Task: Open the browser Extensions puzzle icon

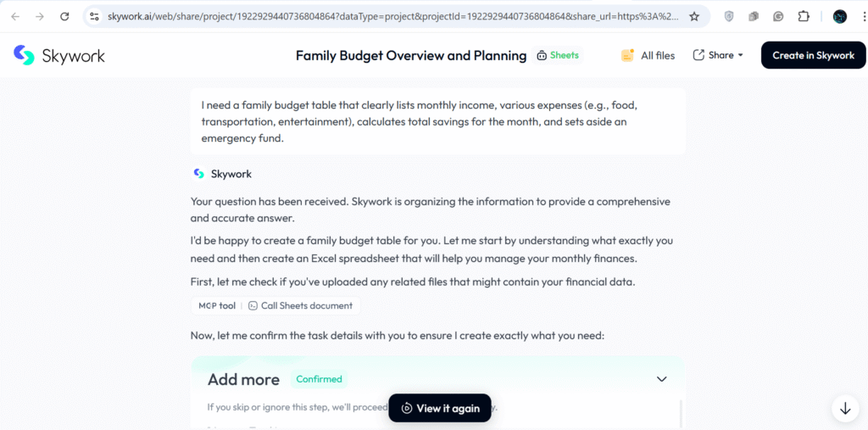Action: 804,16
